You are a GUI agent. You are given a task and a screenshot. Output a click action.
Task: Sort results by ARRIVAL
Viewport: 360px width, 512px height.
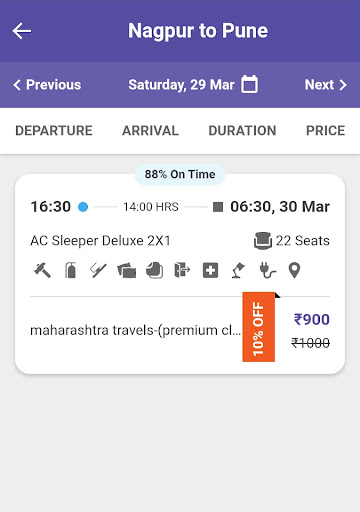tap(150, 130)
